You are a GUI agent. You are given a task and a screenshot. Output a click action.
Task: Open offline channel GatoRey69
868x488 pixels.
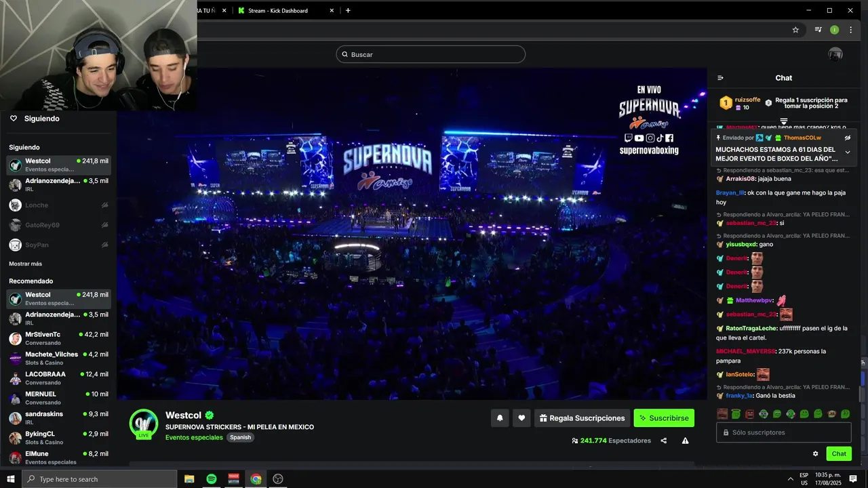[x=59, y=224]
